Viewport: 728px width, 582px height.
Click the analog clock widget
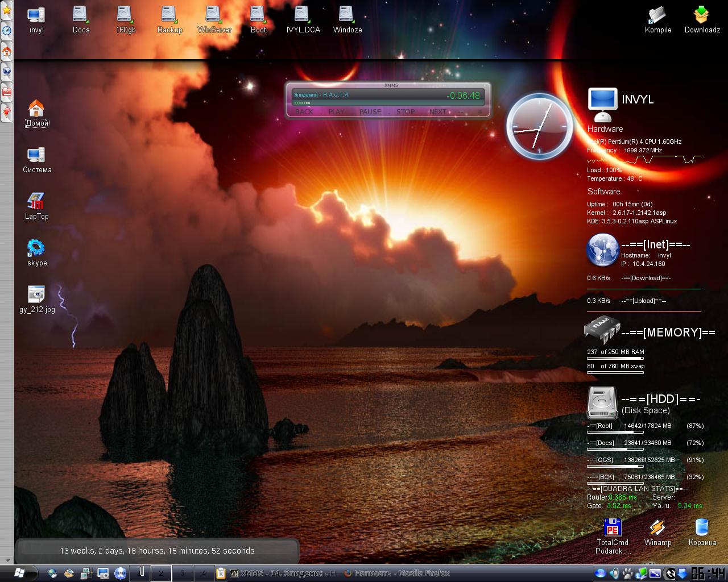[x=539, y=127]
